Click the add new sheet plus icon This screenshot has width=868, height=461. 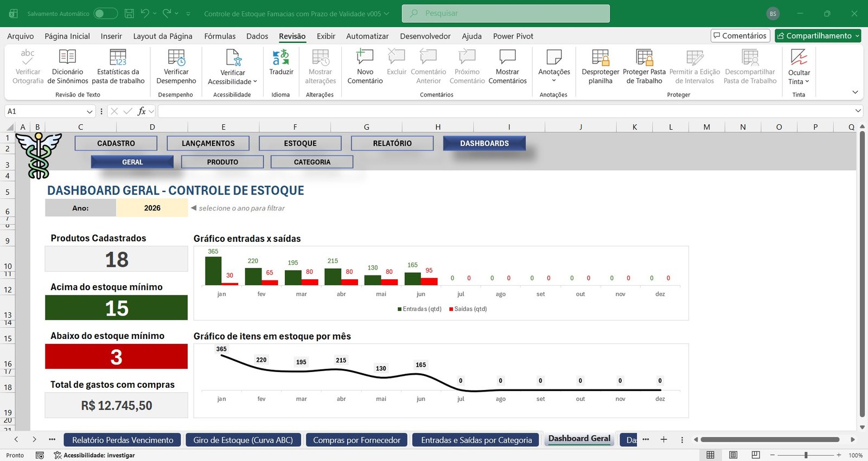(x=663, y=439)
